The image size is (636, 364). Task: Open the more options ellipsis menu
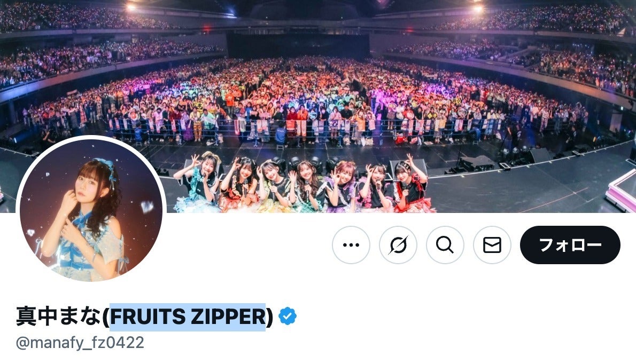pos(351,245)
